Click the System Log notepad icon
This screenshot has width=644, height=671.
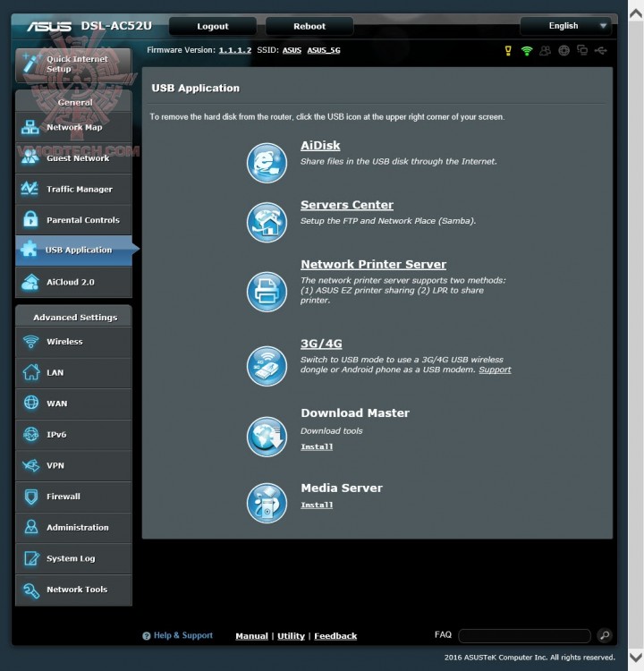pos(31,558)
